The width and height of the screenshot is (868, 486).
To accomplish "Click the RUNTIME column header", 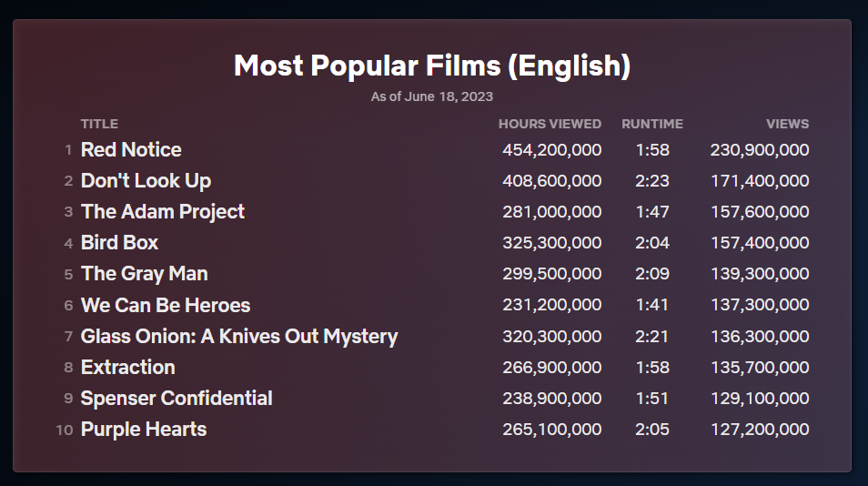I will 651,124.
